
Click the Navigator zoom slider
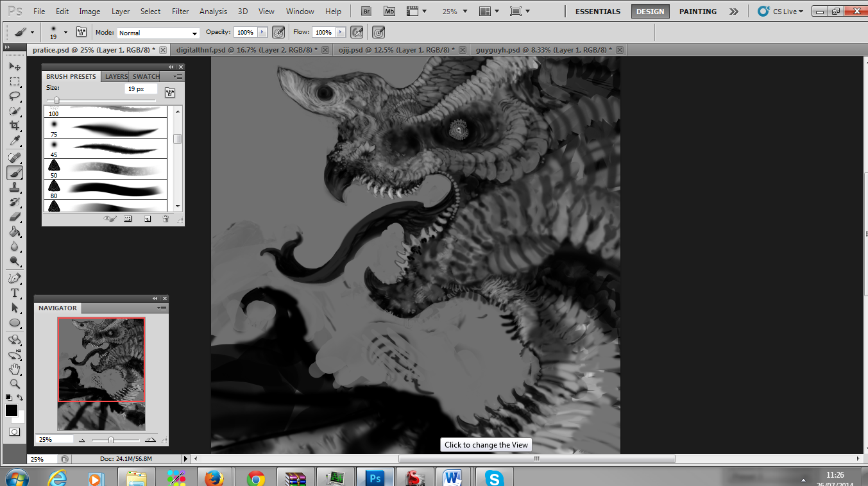point(111,440)
